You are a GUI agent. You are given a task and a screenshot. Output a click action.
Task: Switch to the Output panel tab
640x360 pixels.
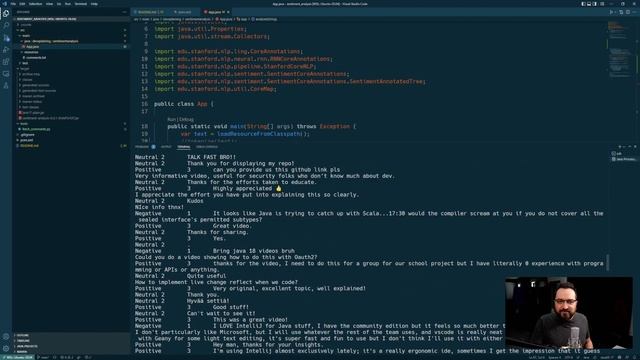pos(166,147)
